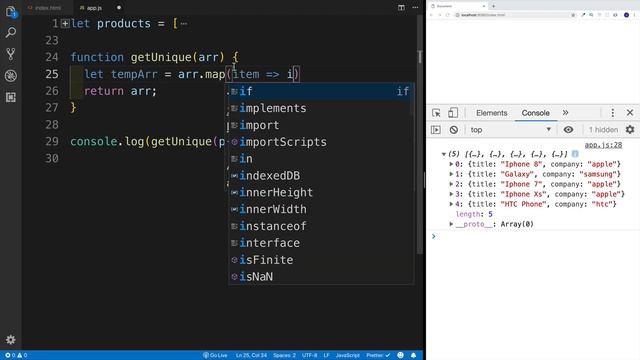Image resolution: width=640 pixels, height=360 pixels.
Task: Switch to DevTools Console tab
Action: (536, 113)
